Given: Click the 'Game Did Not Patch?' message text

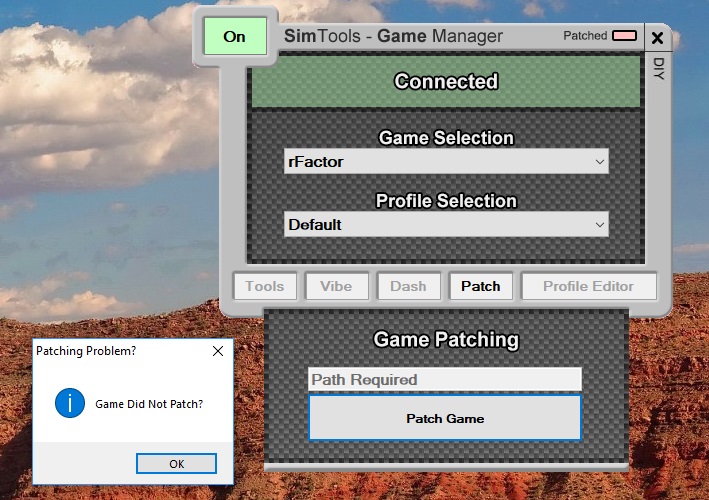Looking at the screenshot, I should 149,404.
